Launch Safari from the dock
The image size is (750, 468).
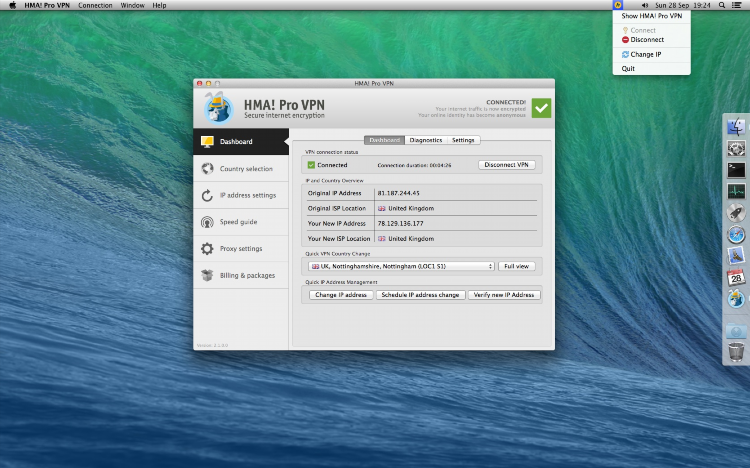click(x=736, y=234)
